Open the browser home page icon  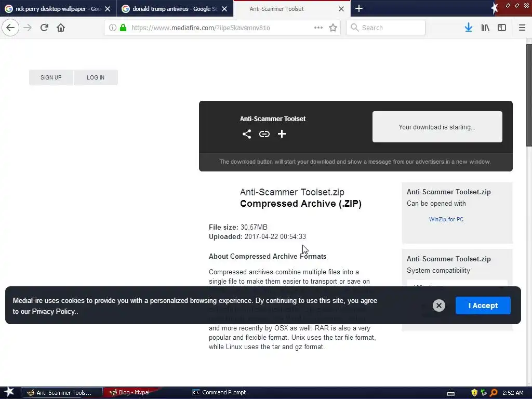61,28
